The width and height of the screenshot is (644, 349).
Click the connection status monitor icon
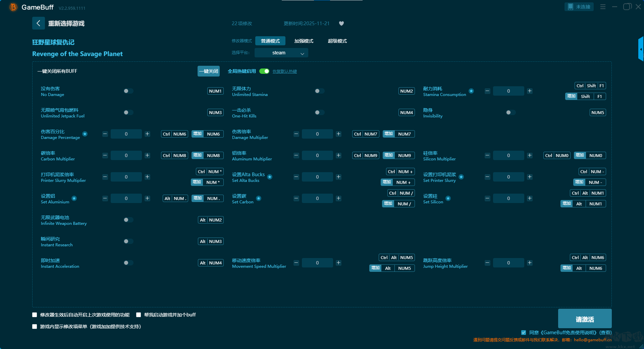click(x=570, y=7)
